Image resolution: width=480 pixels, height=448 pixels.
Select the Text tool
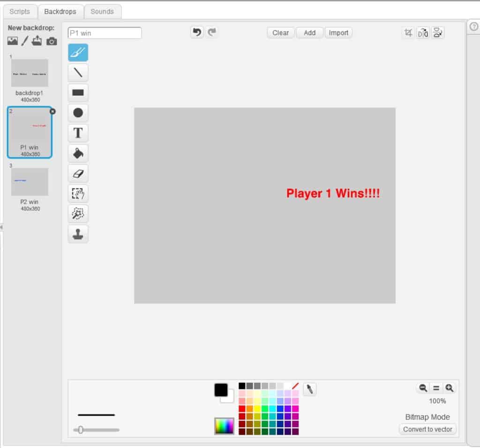pos(78,133)
